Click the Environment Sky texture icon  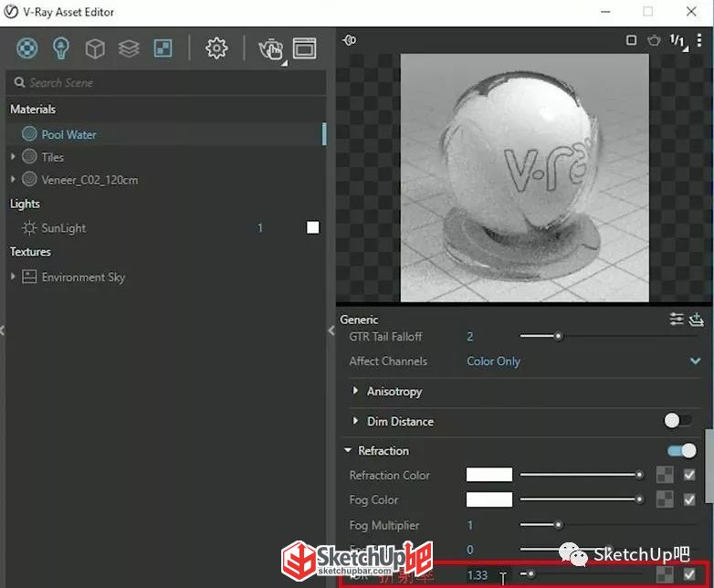[29, 277]
